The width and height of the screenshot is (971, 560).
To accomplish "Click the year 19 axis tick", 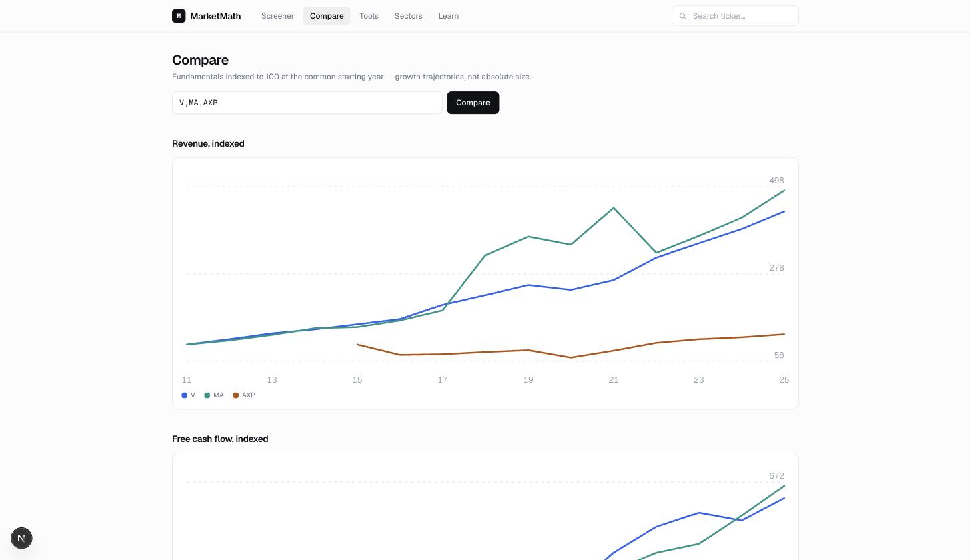I will (528, 380).
